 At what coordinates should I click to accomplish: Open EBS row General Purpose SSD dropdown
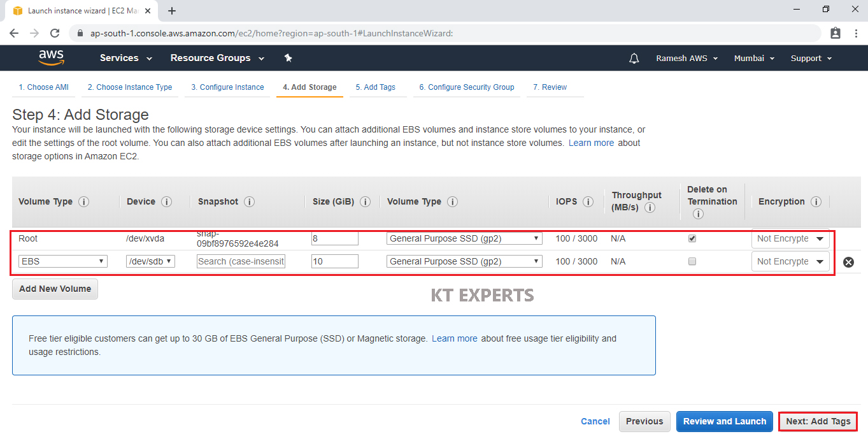(465, 261)
